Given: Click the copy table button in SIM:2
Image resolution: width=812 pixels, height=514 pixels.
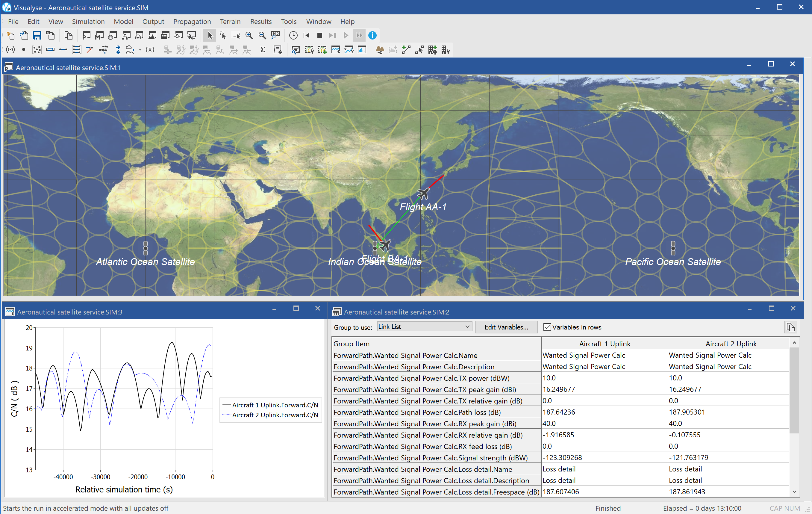Looking at the screenshot, I should pyautogui.click(x=791, y=327).
